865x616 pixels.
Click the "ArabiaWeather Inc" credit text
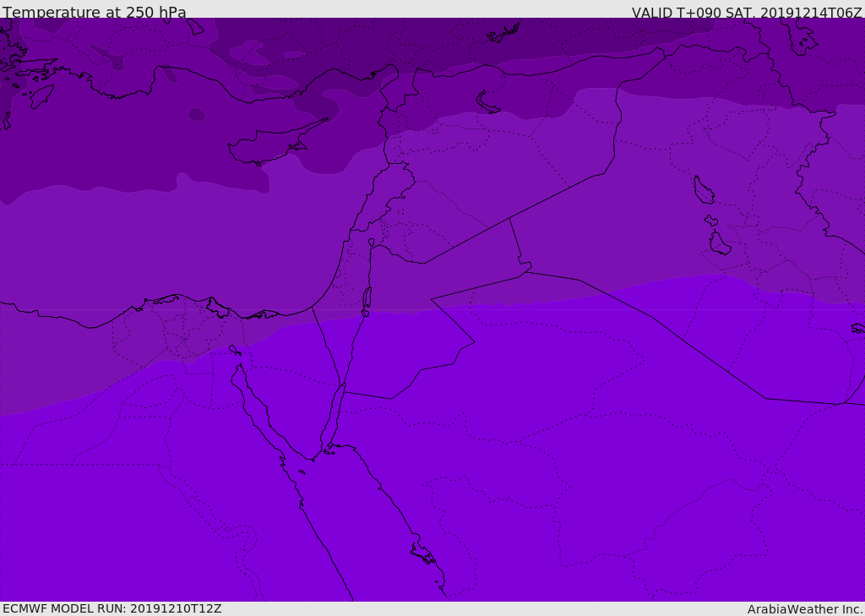tap(805, 609)
